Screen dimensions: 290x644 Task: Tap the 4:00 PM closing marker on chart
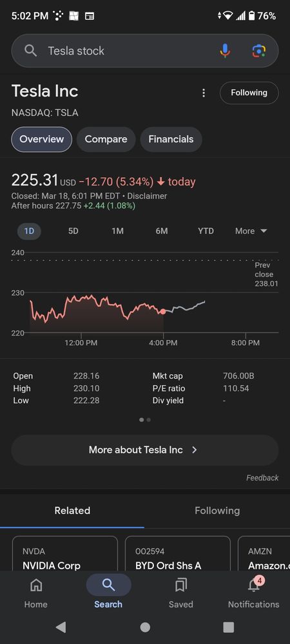click(x=163, y=312)
